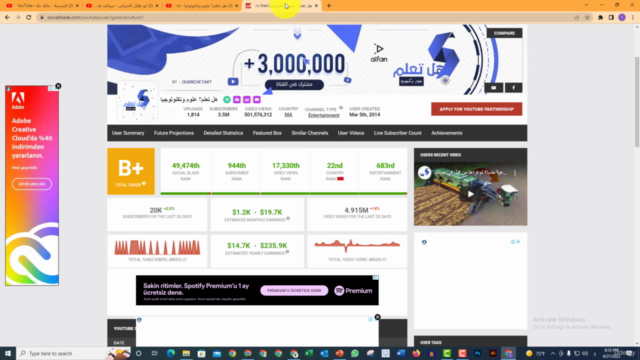Click Spotify Premium'u Ücretsiz Dene button
This screenshot has width=640, height=360.
(294, 291)
